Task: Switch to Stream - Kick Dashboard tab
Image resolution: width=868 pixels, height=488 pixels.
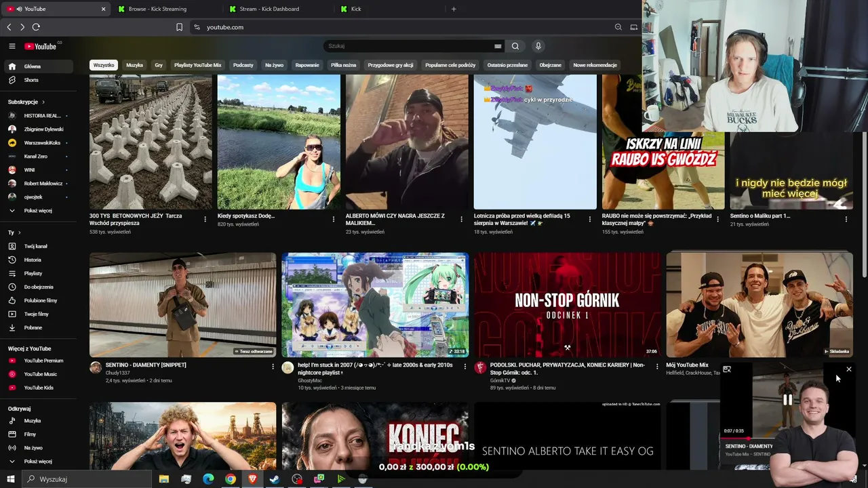Action: tap(277, 9)
